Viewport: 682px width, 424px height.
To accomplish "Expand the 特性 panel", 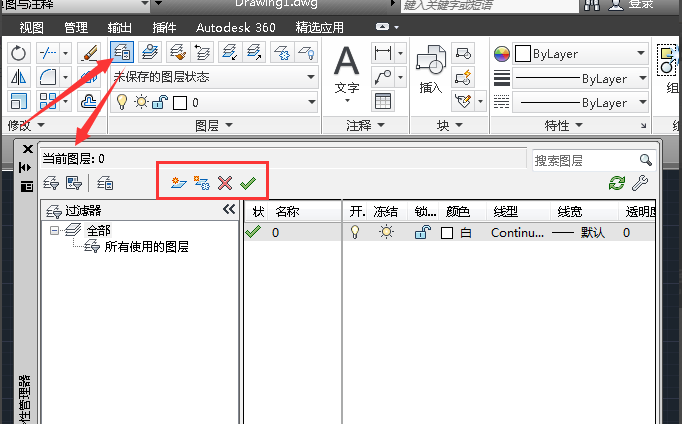I will pyautogui.click(x=563, y=126).
